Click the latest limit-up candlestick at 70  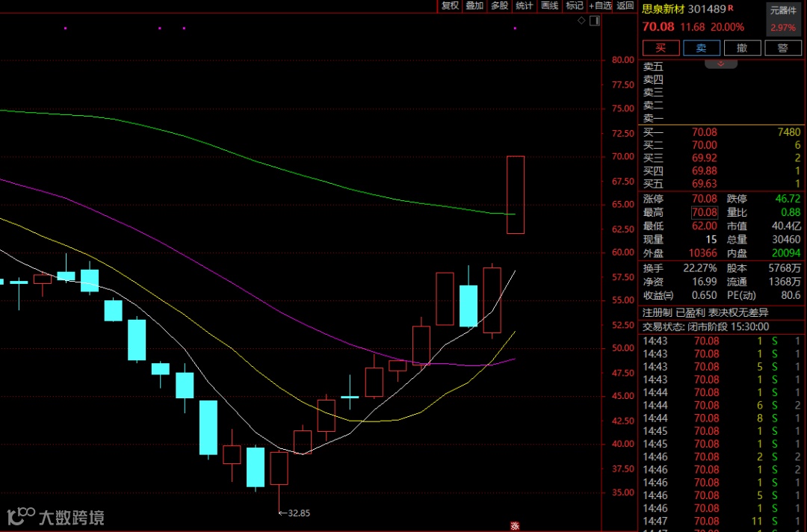[x=516, y=195]
